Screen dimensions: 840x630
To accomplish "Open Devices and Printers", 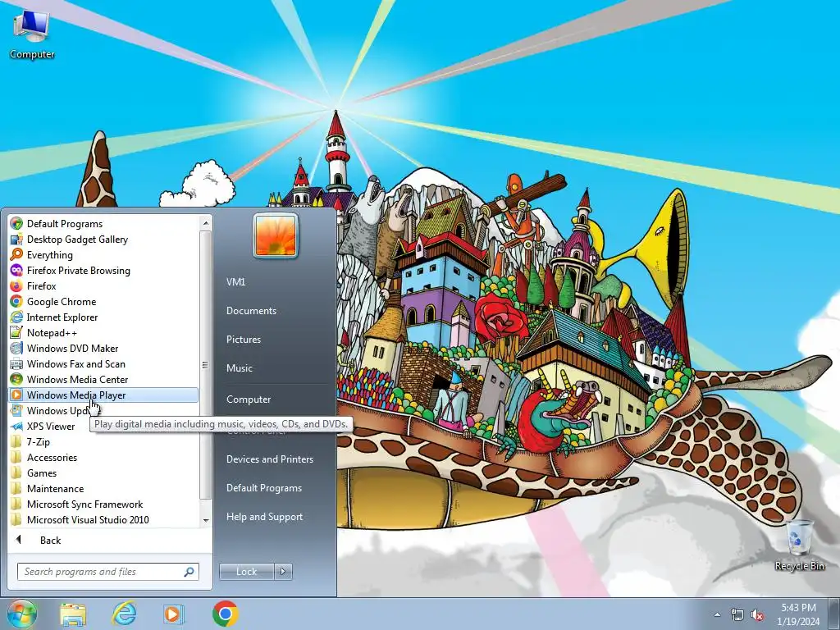I will click(x=269, y=459).
